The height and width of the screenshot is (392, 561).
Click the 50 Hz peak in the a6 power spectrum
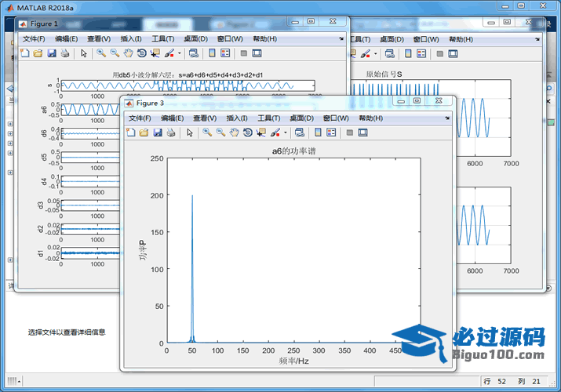pos(192,196)
